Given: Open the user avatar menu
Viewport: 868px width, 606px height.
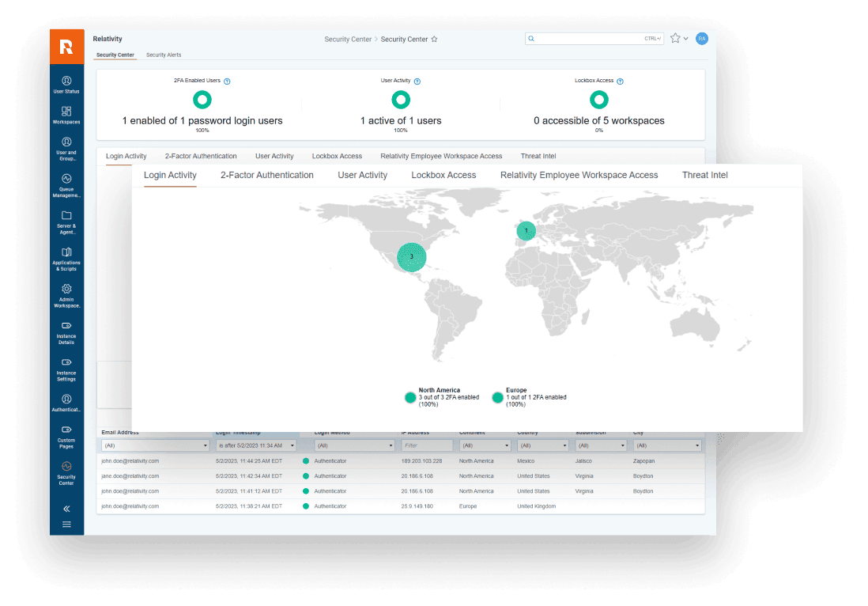Looking at the screenshot, I should [701, 38].
